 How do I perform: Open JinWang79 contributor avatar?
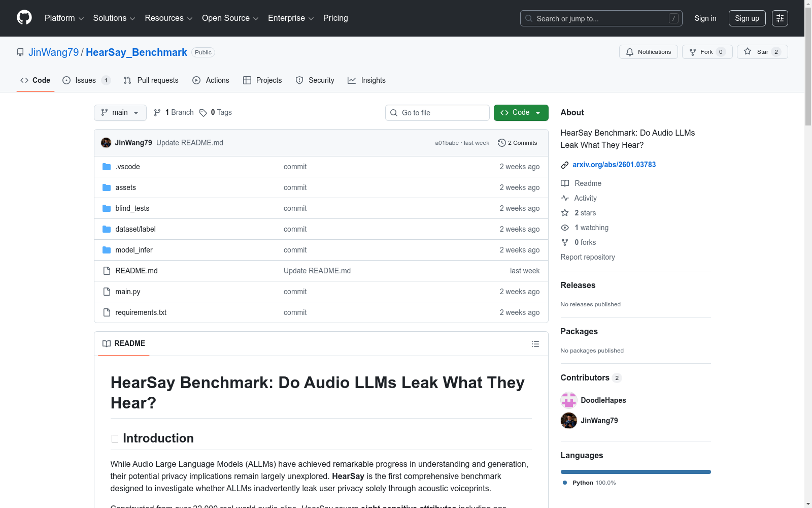pyautogui.click(x=569, y=421)
